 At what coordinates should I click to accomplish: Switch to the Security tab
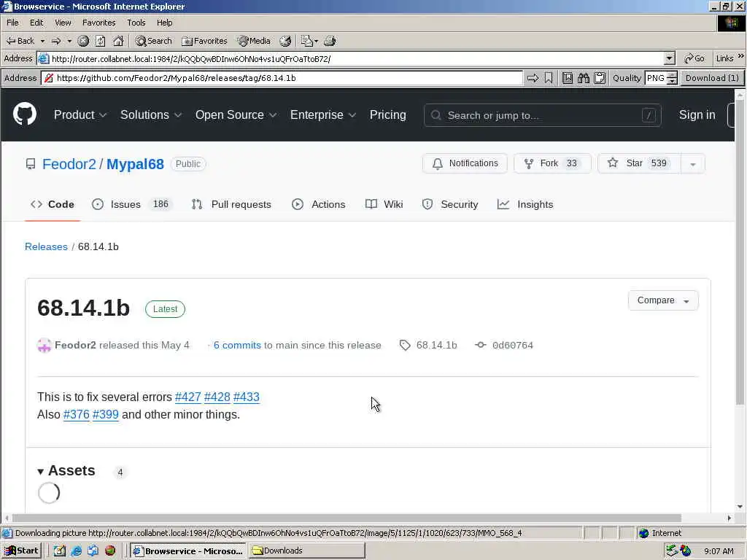click(450, 204)
